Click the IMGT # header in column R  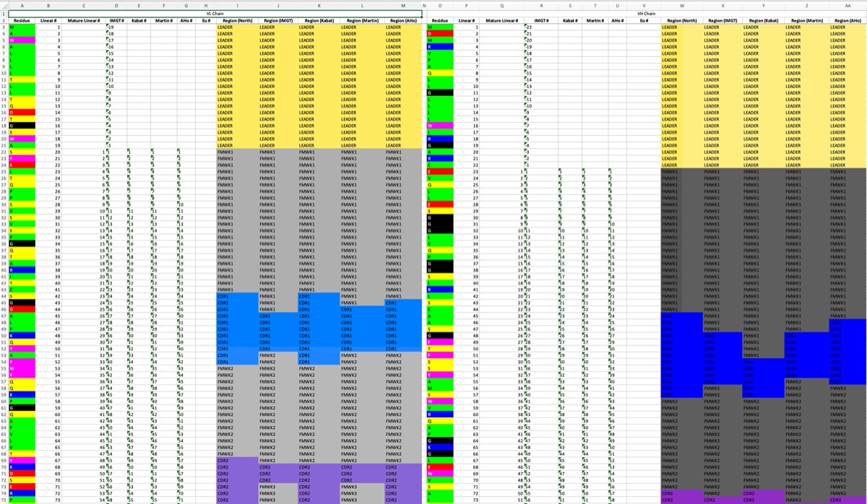point(541,21)
